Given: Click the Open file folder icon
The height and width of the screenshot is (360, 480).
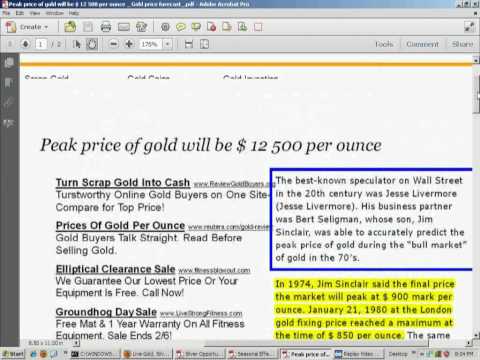Looking at the screenshot, I should point(70,27).
